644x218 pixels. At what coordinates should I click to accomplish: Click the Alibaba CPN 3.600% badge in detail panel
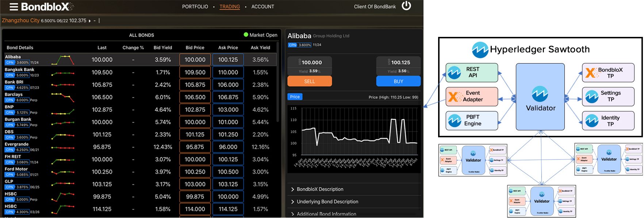coord(300,45)
